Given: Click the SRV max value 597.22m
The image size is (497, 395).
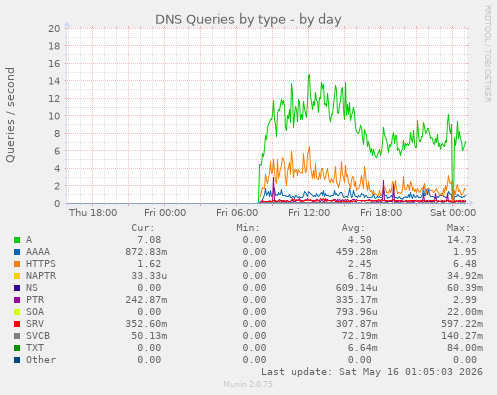Looking at the screenshot, I should 462,324.
